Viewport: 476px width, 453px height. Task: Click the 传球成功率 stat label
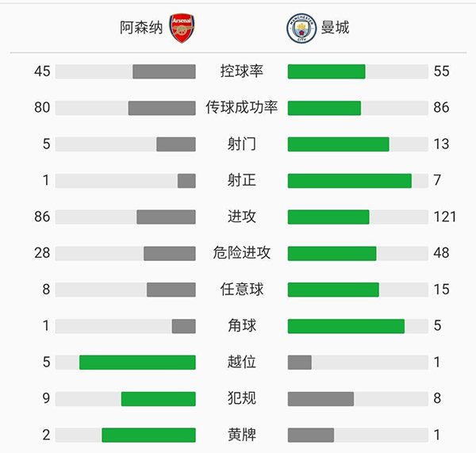click(241, 108)
